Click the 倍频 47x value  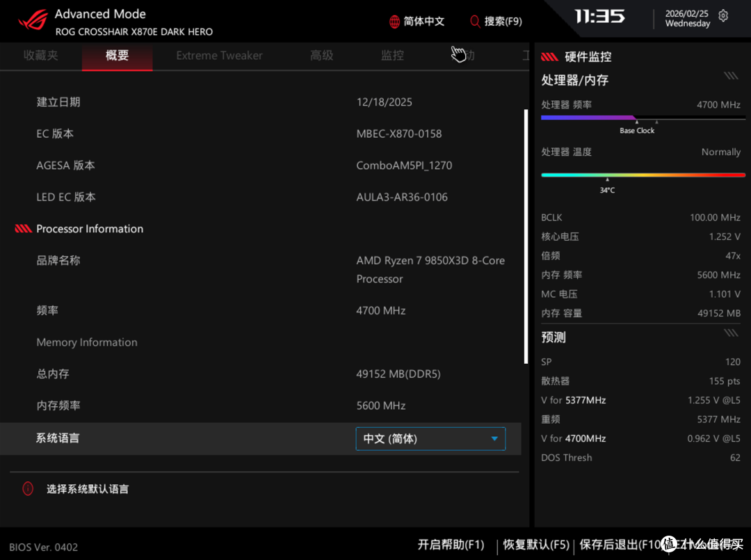point(733,256)
